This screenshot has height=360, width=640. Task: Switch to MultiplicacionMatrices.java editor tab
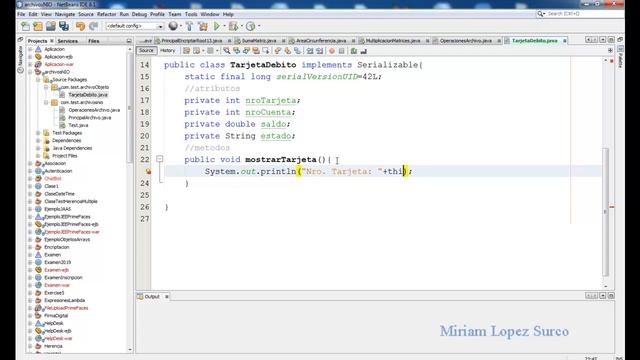tap(392, 41)
